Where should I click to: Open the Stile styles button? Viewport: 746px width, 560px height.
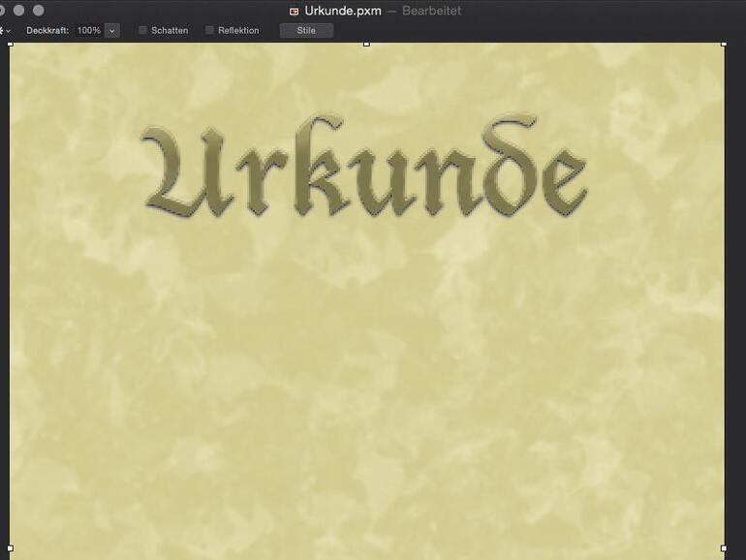coord(306,30)
